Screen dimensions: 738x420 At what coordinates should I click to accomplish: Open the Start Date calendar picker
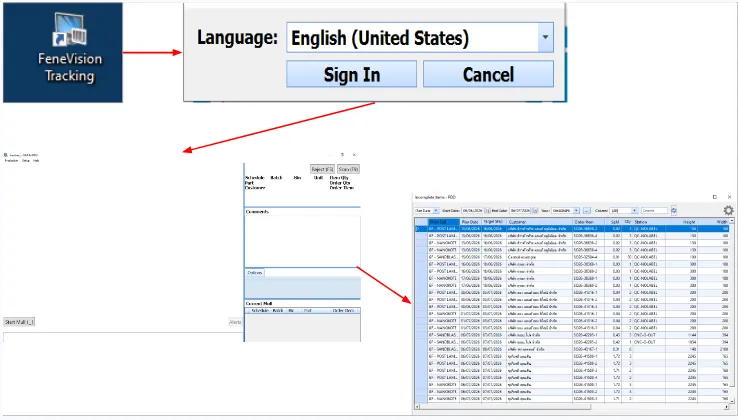click(x=487, y=210)
